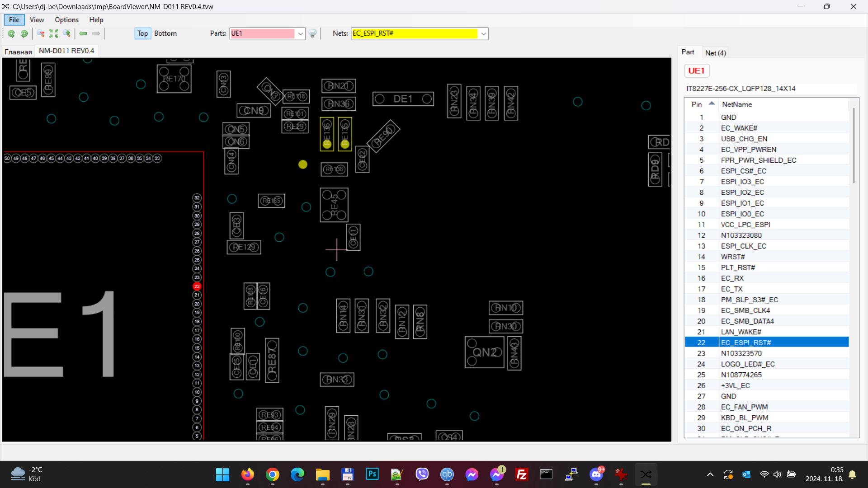
Task: Click the rotate clockwise toolbar icon
Action: pos(24,33)
